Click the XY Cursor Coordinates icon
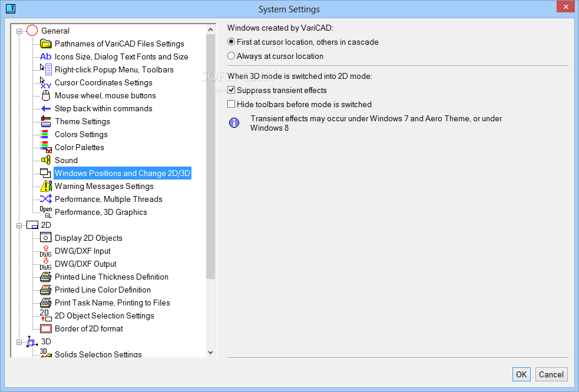579x392 pixels. [x=45, y=82]
